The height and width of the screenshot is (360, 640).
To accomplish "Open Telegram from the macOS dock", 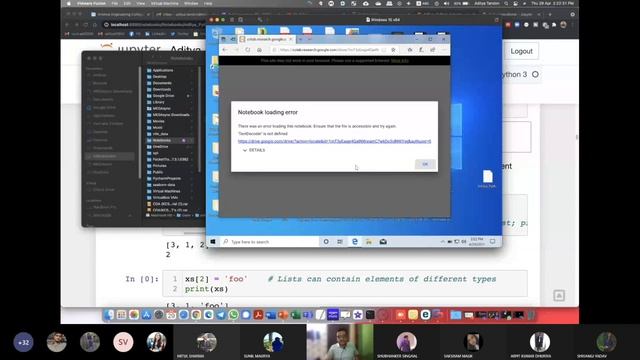I will coord(221,315).
